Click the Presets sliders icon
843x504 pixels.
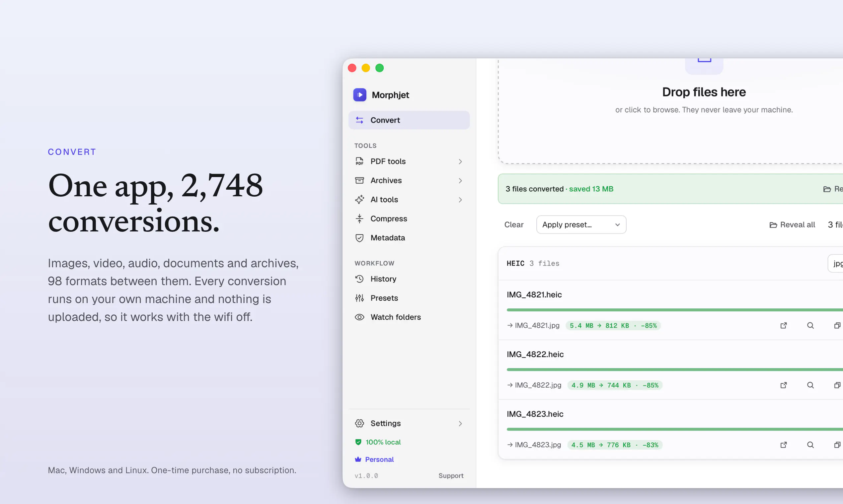tap(359, 298)
